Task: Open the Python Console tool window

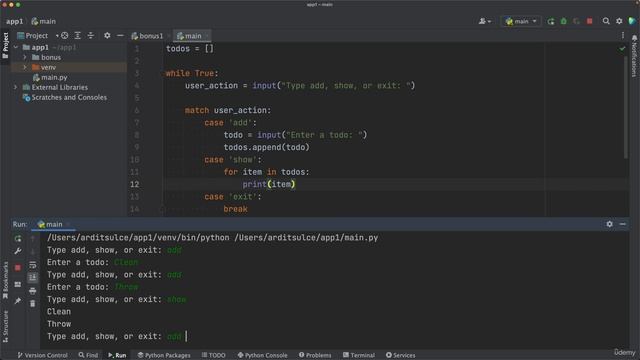Action: point(262,355)
